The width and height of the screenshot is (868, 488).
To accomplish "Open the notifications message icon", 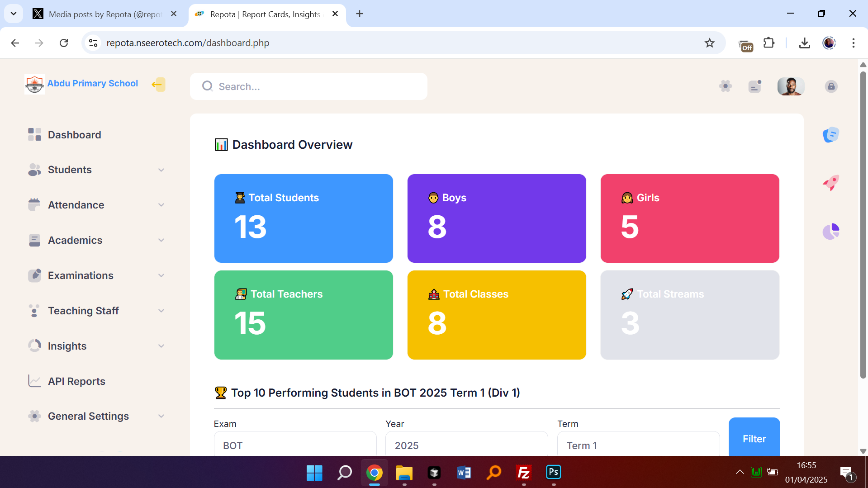I will click(754, 86).
